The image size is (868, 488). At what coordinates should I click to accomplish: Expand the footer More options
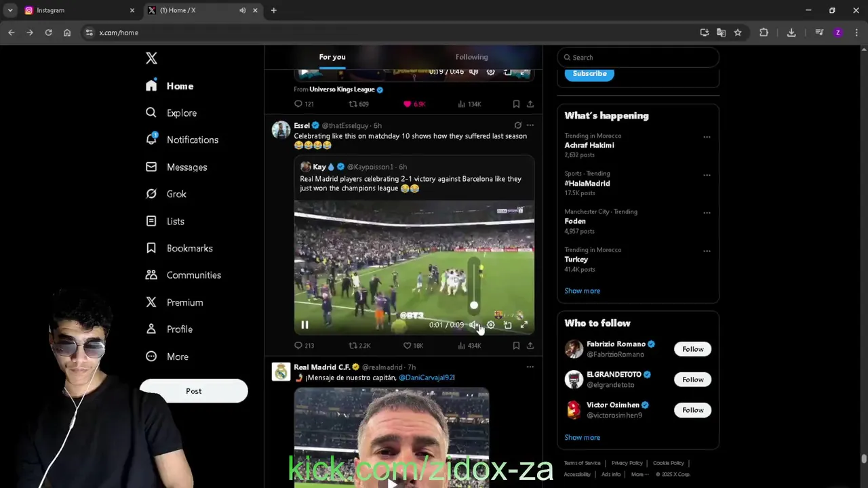pos(639,474)
